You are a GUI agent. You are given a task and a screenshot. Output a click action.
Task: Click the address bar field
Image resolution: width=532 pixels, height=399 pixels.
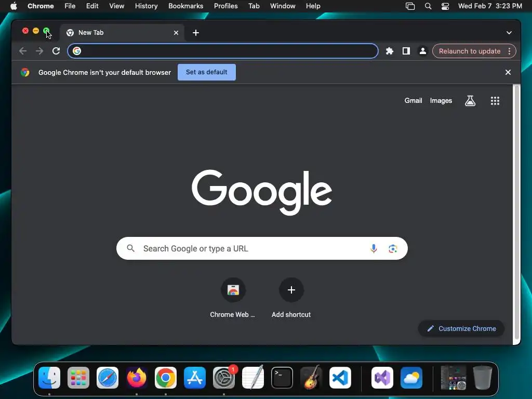(223, 51)
